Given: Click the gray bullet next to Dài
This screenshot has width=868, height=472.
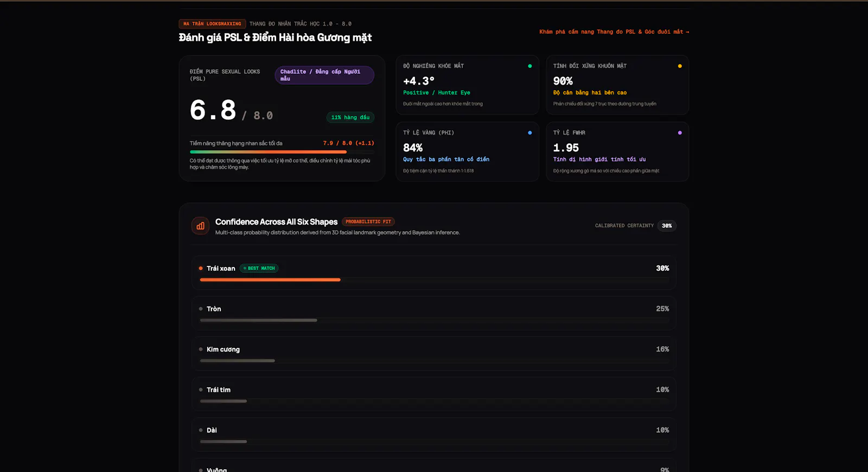Looking at the screenshot, I should [201, 430].
